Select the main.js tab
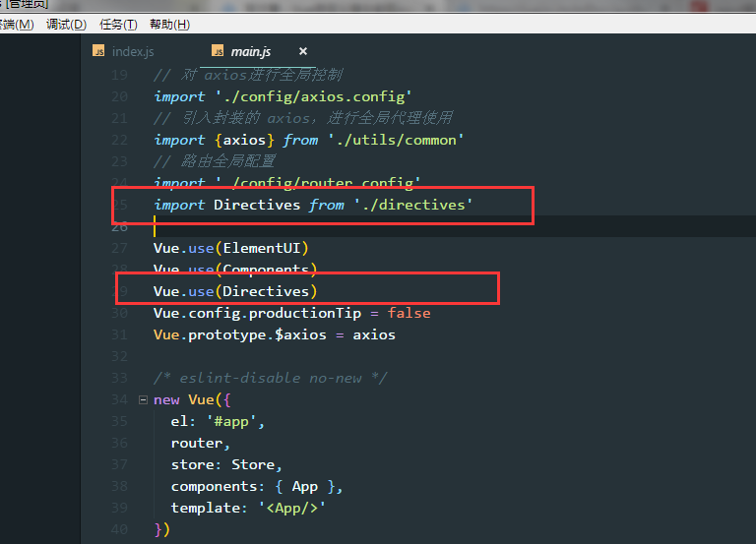This screenshot has width=756, height=544. point(250,51)
